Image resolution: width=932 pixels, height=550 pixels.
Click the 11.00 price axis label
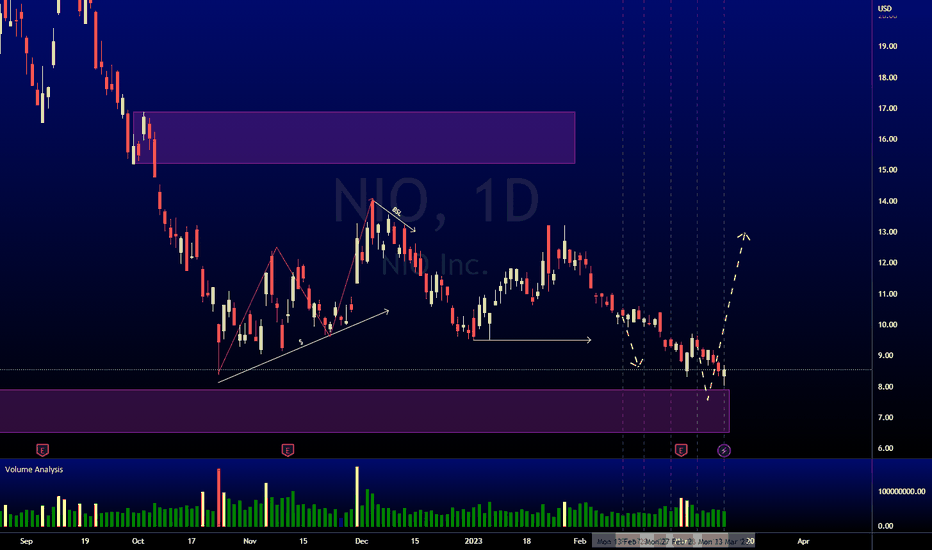point(887,294)
